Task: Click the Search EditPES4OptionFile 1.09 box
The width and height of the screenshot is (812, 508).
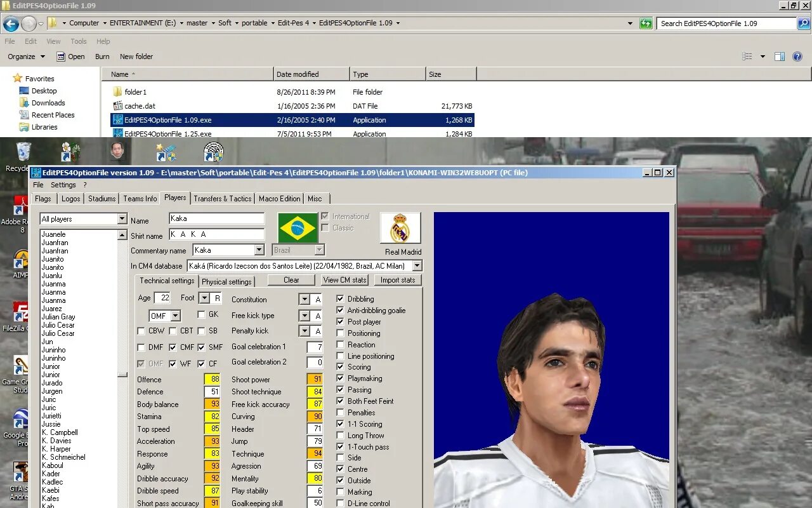Action: (726, 23)
